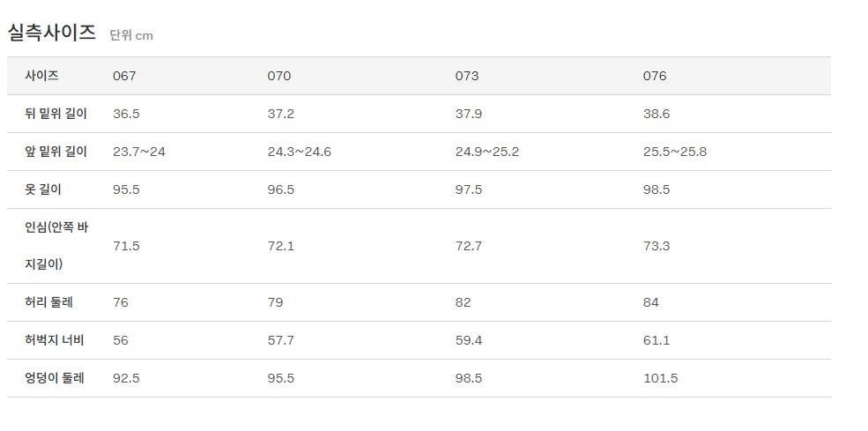This screenshot has height=431, width=868.
Task: Click the 98.5 garment length value
Action: click(x=657, y=189)
